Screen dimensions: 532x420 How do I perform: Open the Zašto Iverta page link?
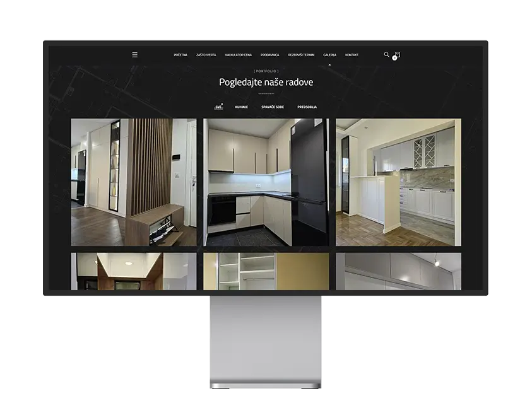tap(206, 55)
